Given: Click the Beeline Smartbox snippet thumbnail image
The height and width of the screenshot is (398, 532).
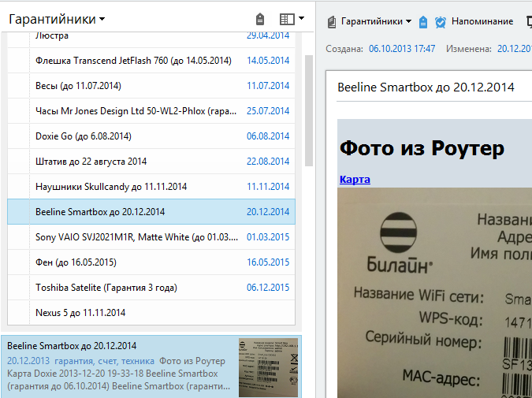Looking at the screenshot, I should coord(269,367).
